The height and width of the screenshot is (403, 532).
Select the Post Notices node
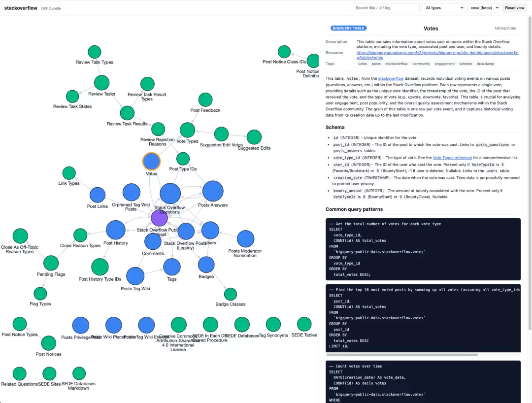tap(48, 343)
